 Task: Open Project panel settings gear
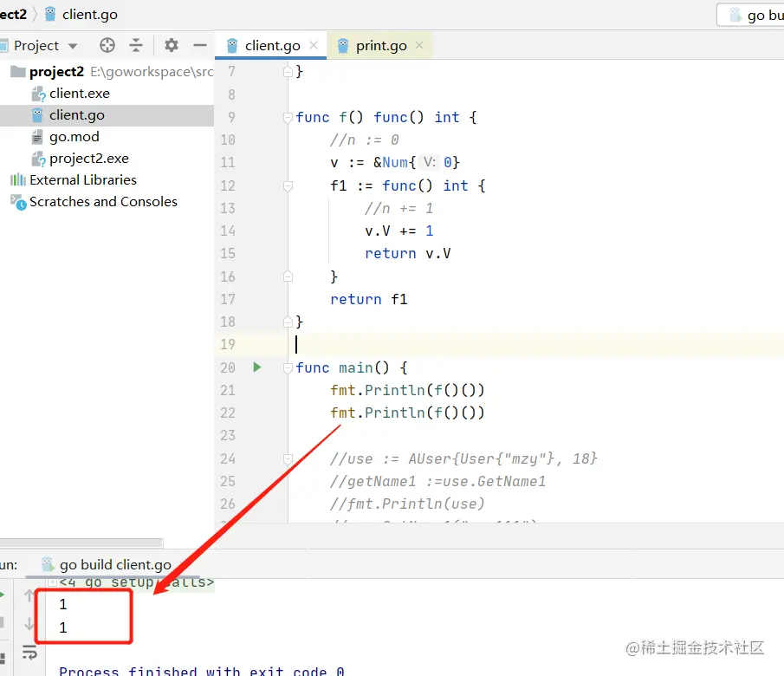pos(171,46)
